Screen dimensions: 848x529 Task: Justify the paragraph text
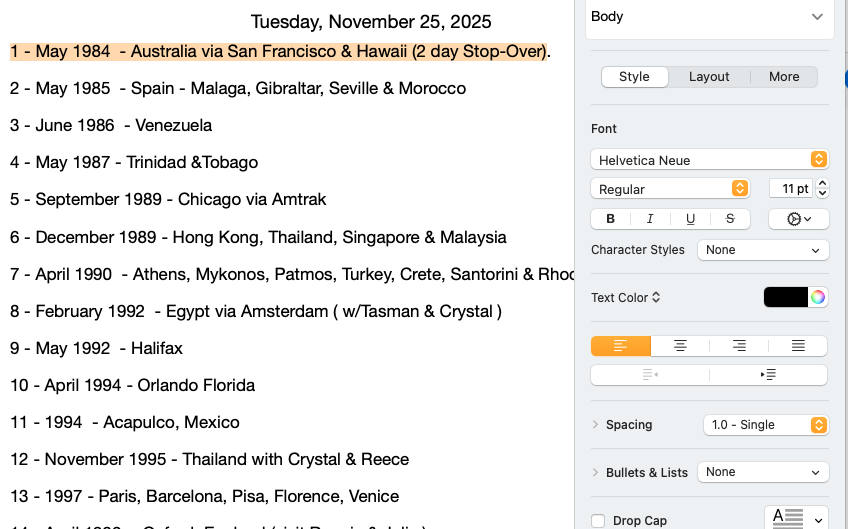798,346
